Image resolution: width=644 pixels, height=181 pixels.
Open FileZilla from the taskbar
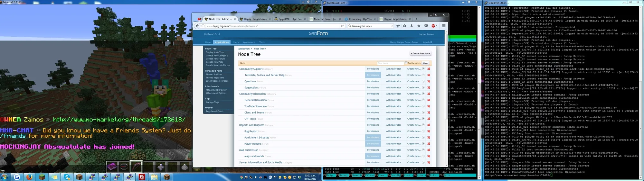click(x=142, y=177)
